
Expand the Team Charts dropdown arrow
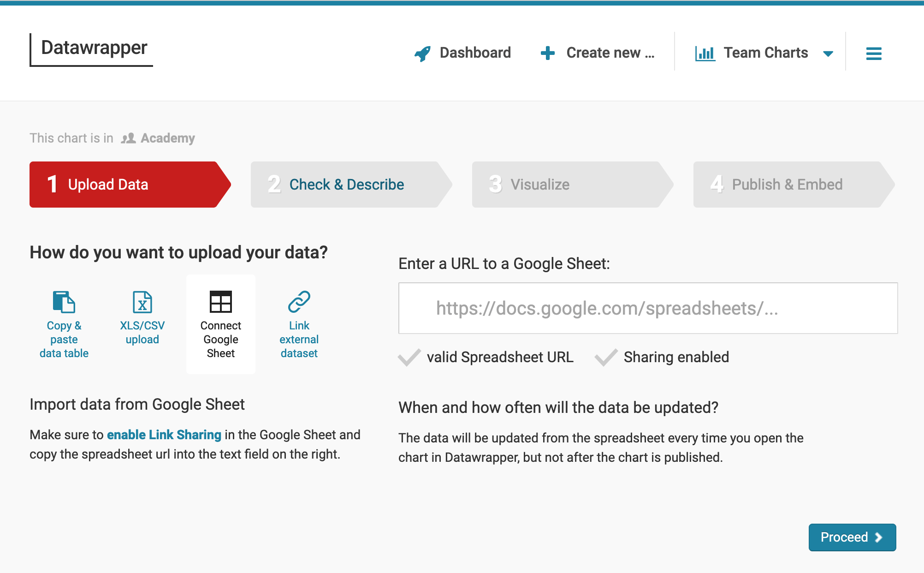tap(828, 54)
